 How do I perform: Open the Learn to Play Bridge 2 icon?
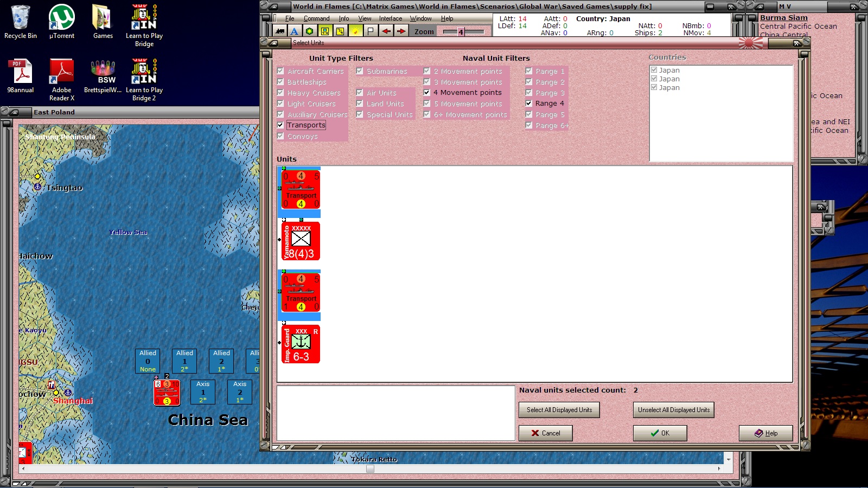tap(144, 80)
